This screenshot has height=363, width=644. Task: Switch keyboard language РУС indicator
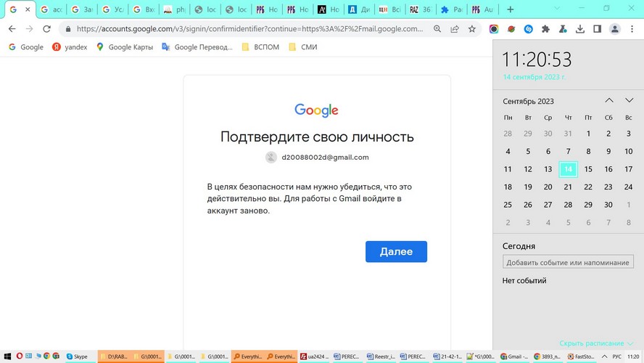coord(616,356)
